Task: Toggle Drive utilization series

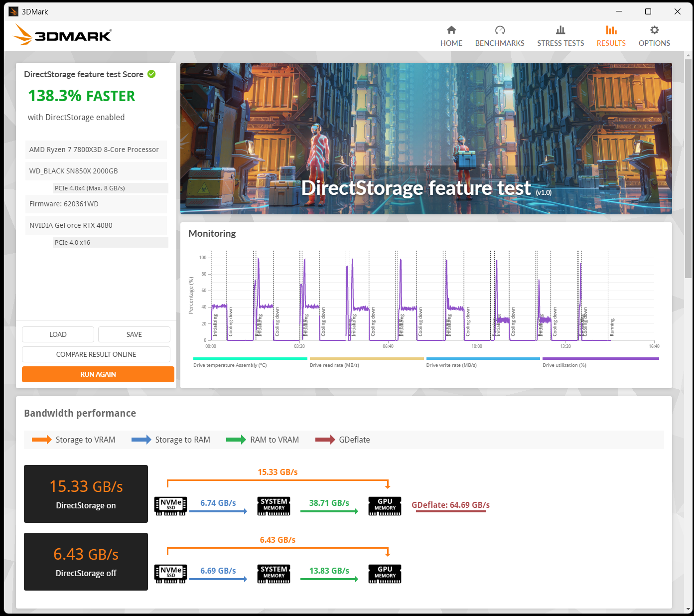Action: click(601, 362)
